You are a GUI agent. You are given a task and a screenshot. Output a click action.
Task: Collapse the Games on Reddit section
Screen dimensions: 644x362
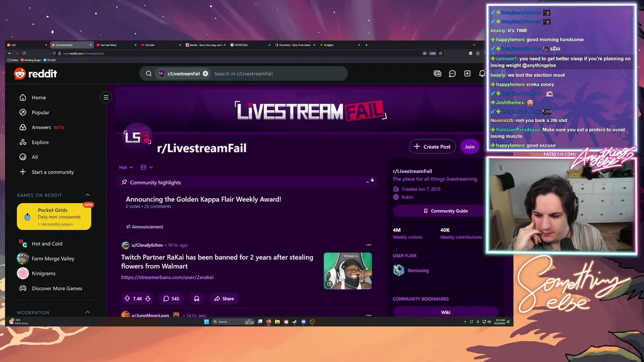(88, 195)
